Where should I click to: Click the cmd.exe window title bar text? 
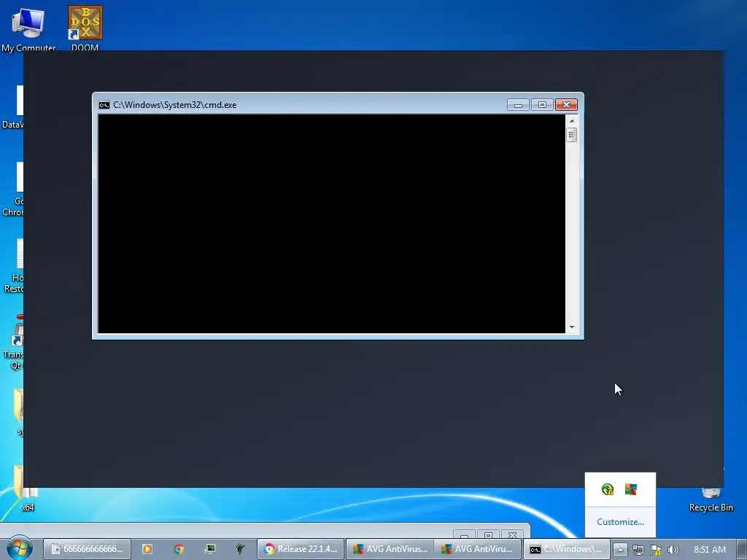[x=175, y=105]
